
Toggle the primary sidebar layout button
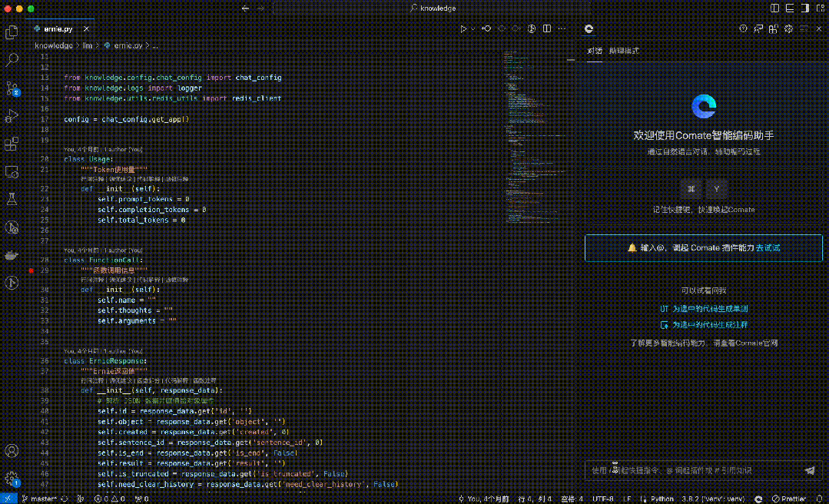tap(774, 8)
